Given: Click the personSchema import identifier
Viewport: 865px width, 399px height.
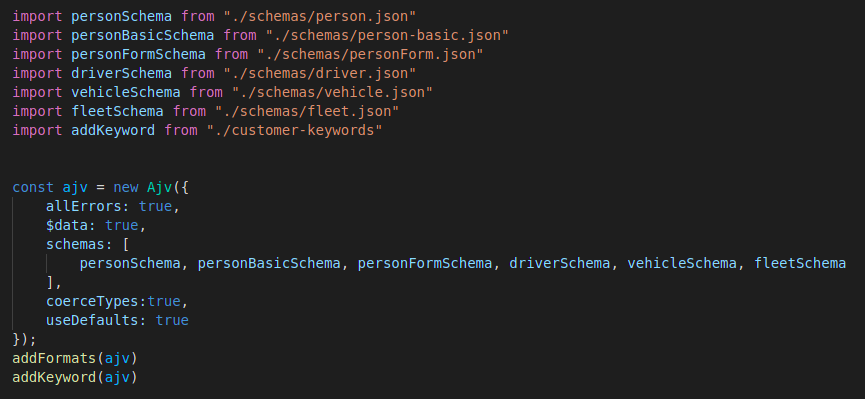Looking at the screenshot, I should pyautogui.click(x=121, y=16).
